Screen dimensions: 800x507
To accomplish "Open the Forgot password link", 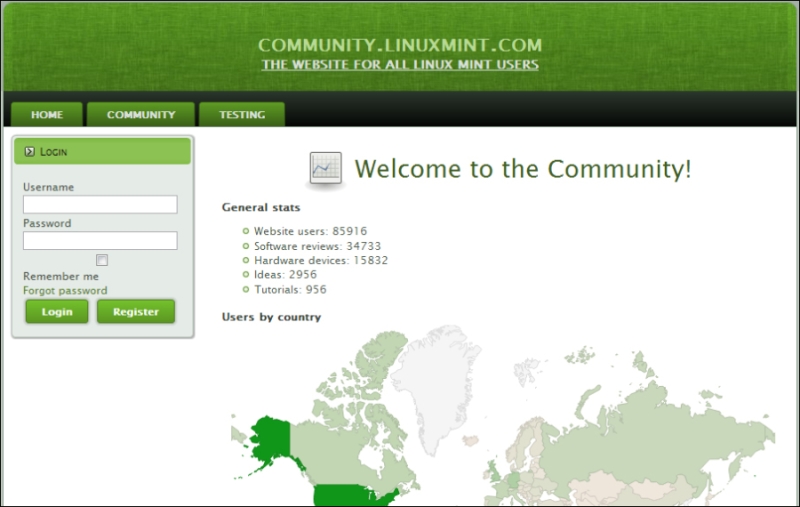I will tap(65, 290).
